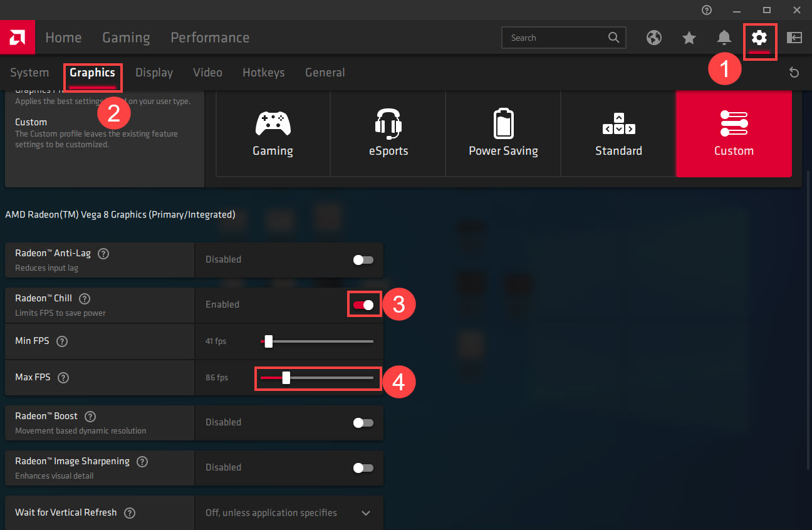Click the Custom profile description heading

pos(31,122)
